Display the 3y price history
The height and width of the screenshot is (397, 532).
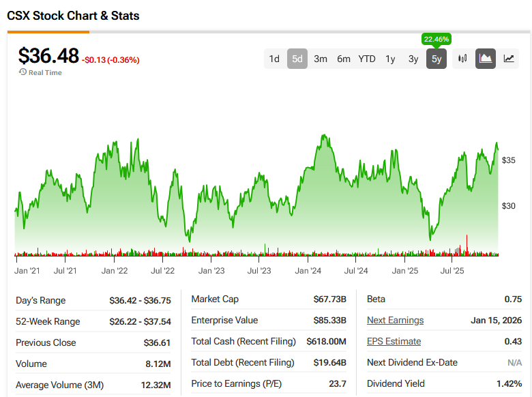click(413, 59)
